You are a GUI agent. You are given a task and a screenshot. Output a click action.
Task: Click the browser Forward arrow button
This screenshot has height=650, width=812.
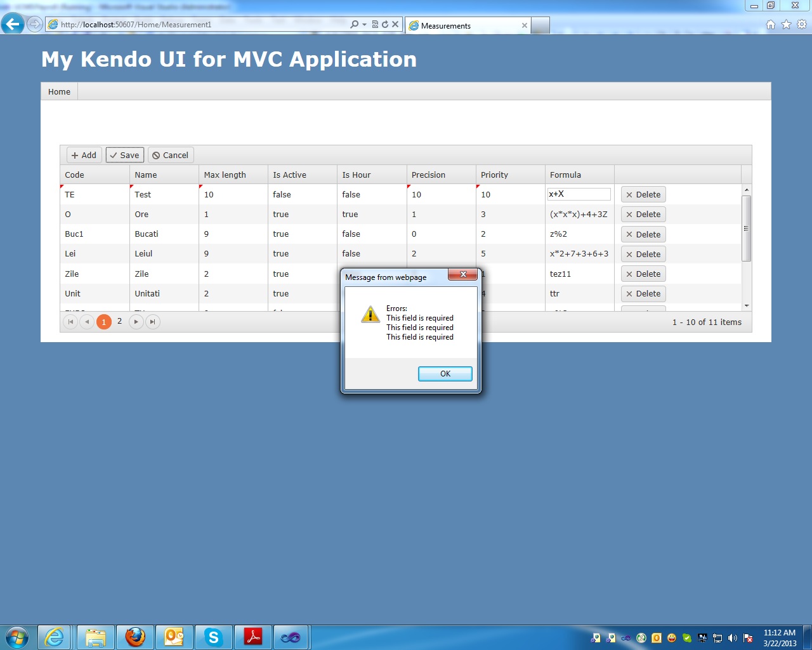(x=35, y=24)
